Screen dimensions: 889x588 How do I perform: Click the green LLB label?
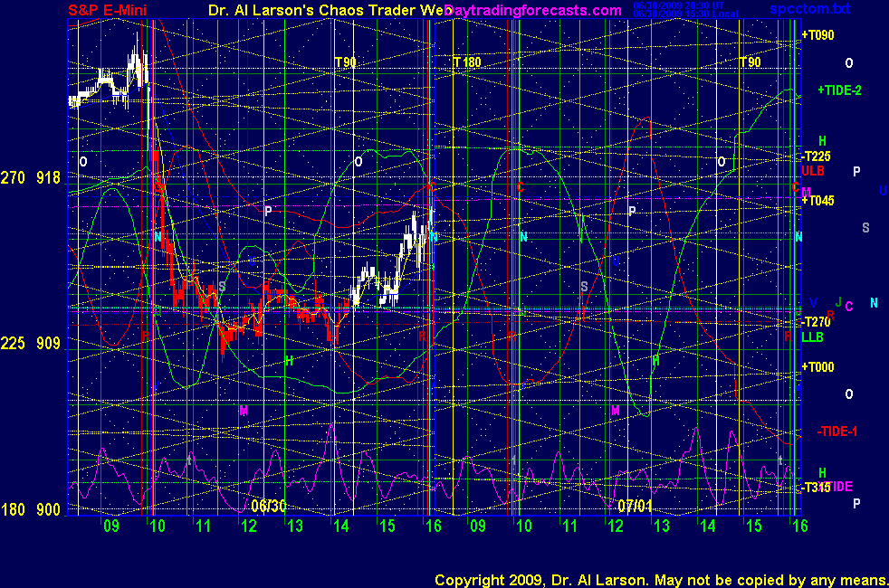812,337
